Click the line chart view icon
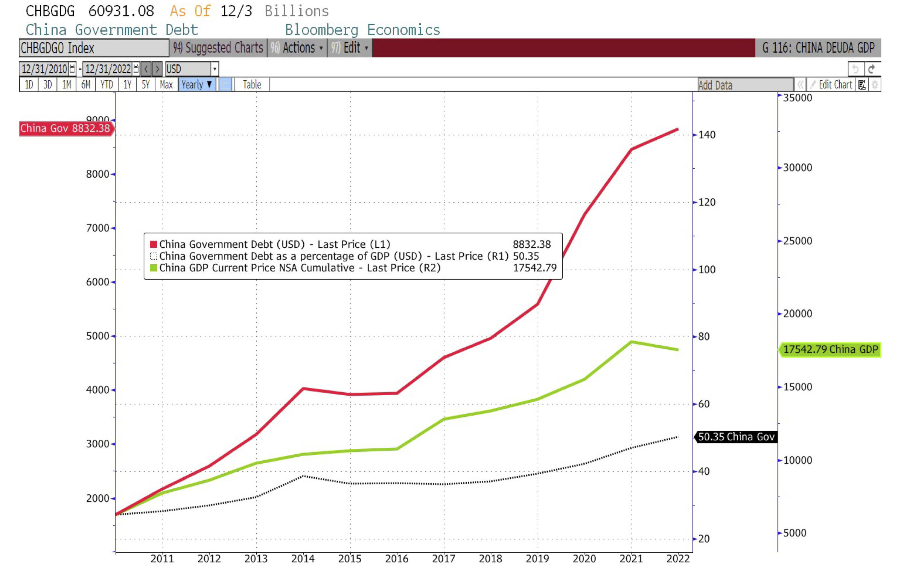 (x=225, y=84)
